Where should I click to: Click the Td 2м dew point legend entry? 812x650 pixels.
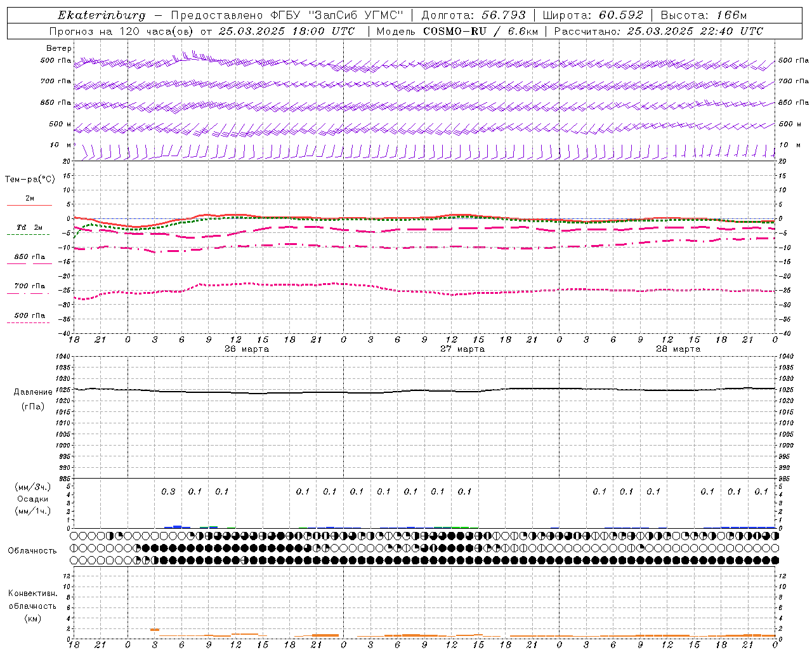click(x=29, y=227)
